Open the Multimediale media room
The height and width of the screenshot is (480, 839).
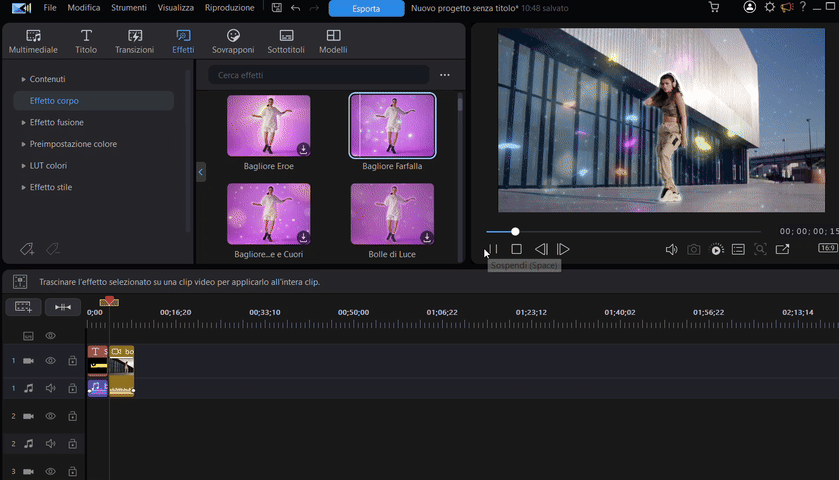point(33,42)
